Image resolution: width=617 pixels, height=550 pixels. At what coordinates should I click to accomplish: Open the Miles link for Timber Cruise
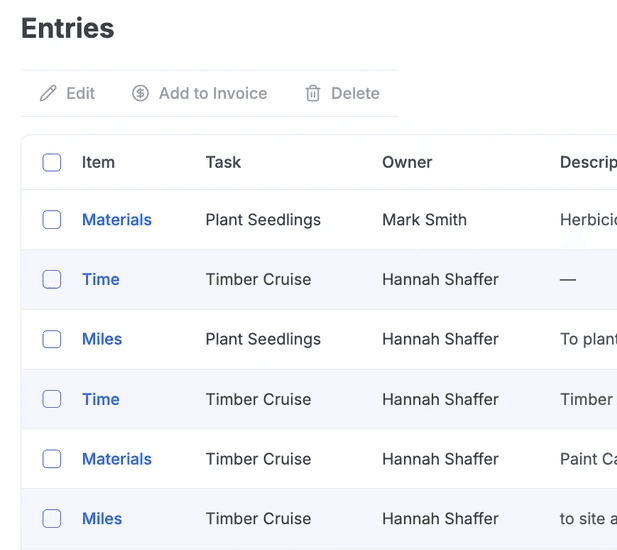point(102,519)
